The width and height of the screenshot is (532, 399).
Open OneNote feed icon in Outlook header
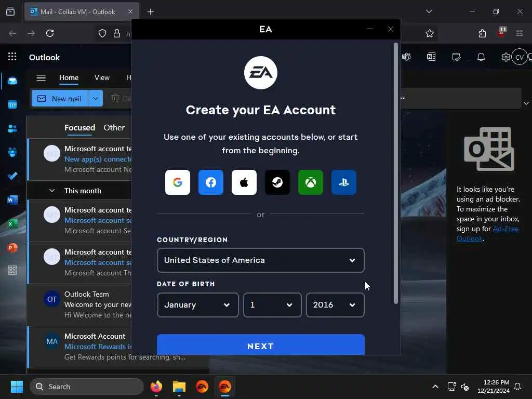coord(431,57)
